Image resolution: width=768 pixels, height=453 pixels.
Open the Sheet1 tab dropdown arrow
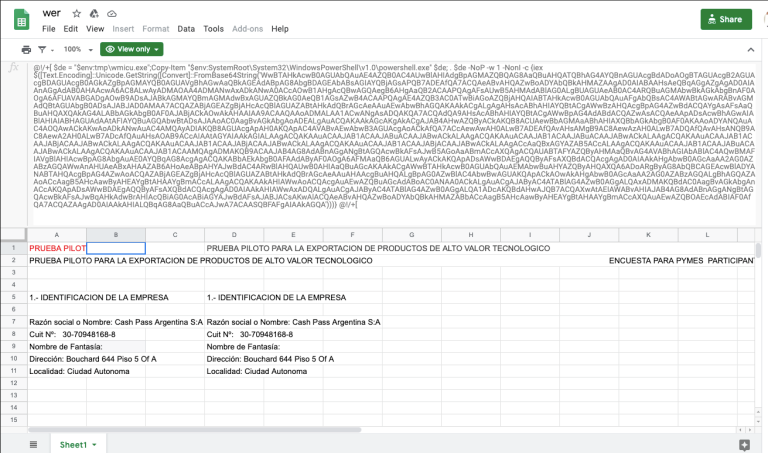pos(94,445)
